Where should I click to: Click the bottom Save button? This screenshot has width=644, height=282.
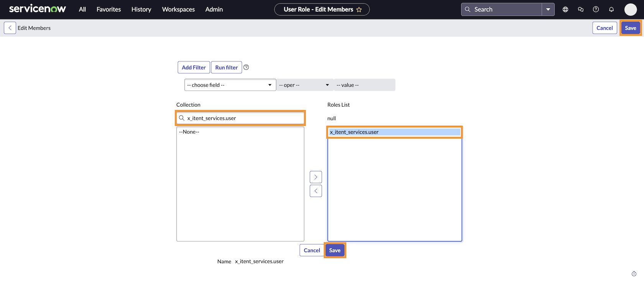click(335, 251)
